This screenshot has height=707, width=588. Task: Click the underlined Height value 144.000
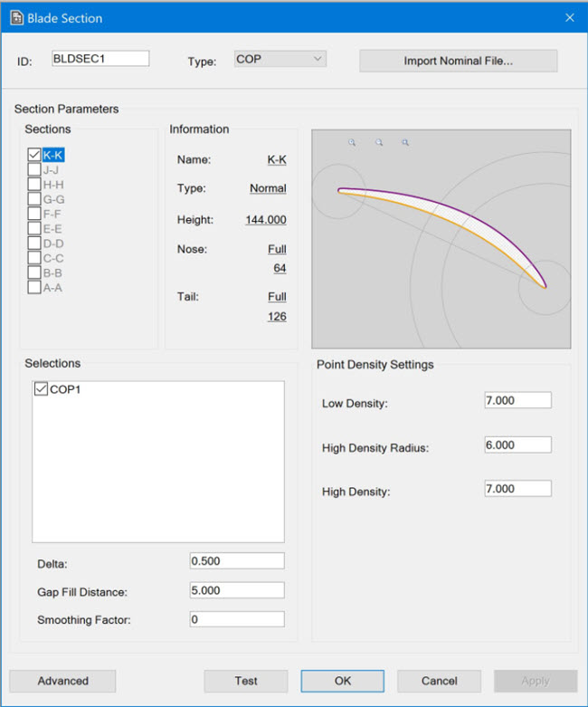coord(265,220)
